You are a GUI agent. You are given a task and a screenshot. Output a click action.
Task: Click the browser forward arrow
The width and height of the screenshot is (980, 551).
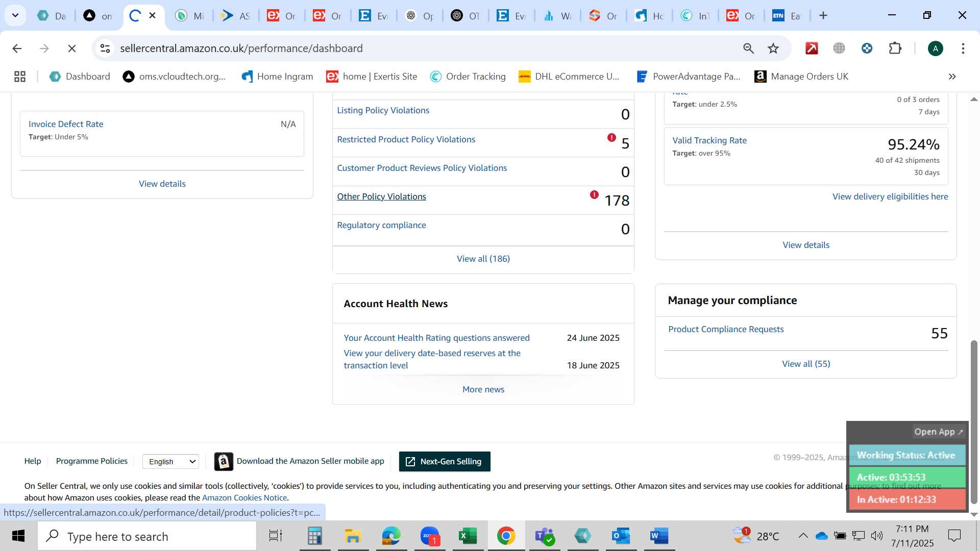click(x=44, y=48)
